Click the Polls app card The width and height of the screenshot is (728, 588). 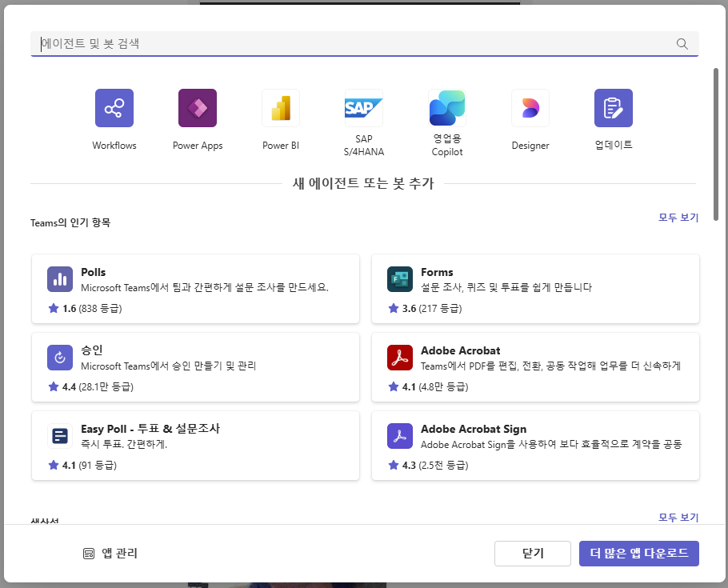(x=195, y=289)
